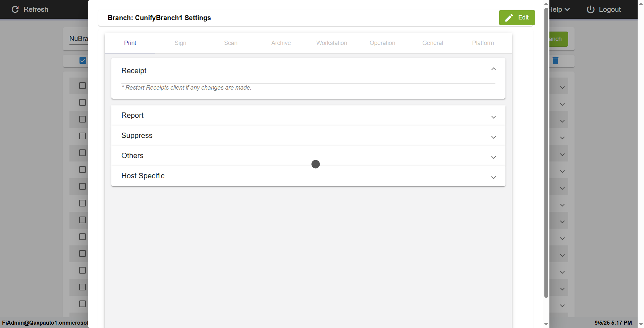Expand the last background row chevron
Image resolution: width=644 pixels, height=328 pixels.
click(x=562, y=306)
